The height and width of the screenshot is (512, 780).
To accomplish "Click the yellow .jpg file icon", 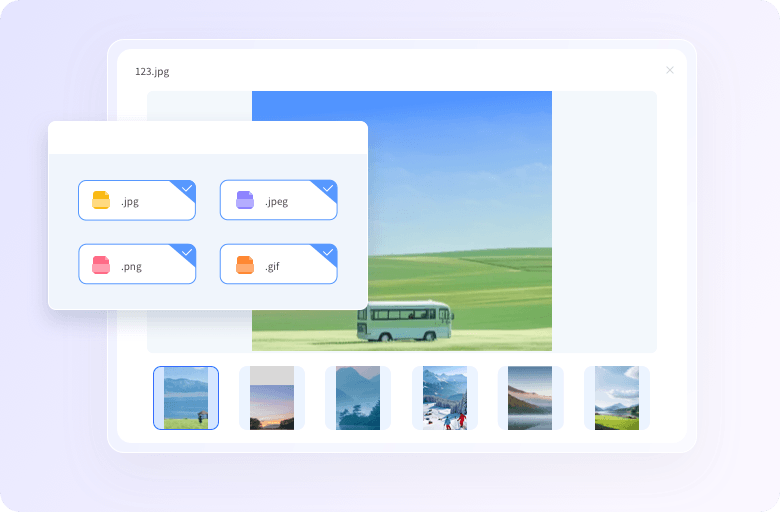I will [101, 200].
